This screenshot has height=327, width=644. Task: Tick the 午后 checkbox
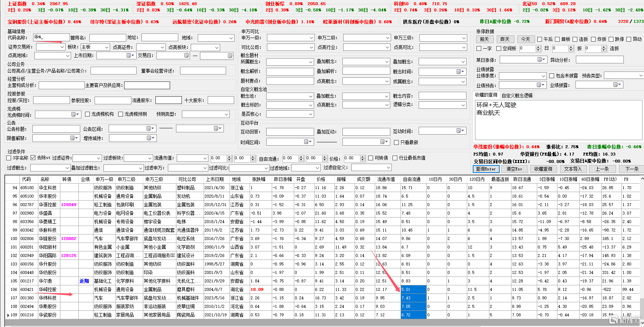[x=540, y=39]
